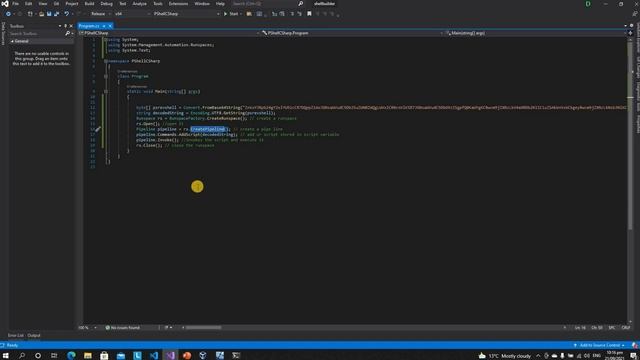Click the Live Share icon at top right
Image resolution: width=640 pixels, height=360 pixels.
pyautogui.click(x=635, y=14)
